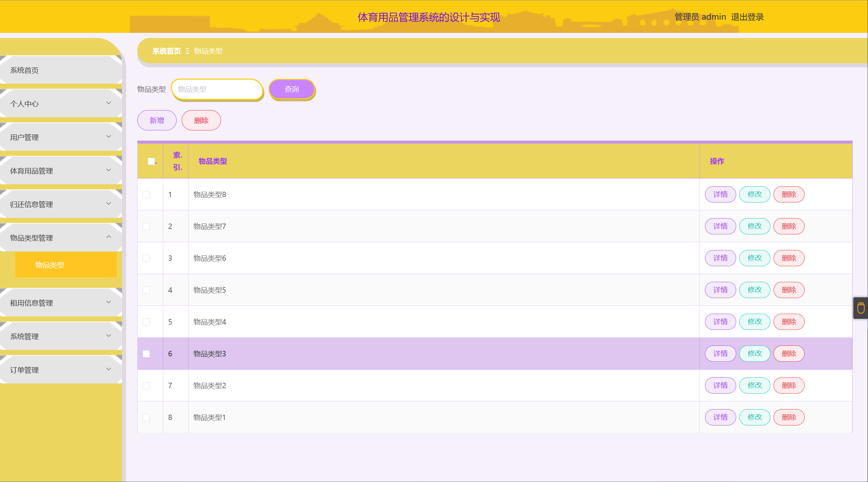Click the batch 删除 button above table
The image size is (868, 482).
(x=201, y=120)
